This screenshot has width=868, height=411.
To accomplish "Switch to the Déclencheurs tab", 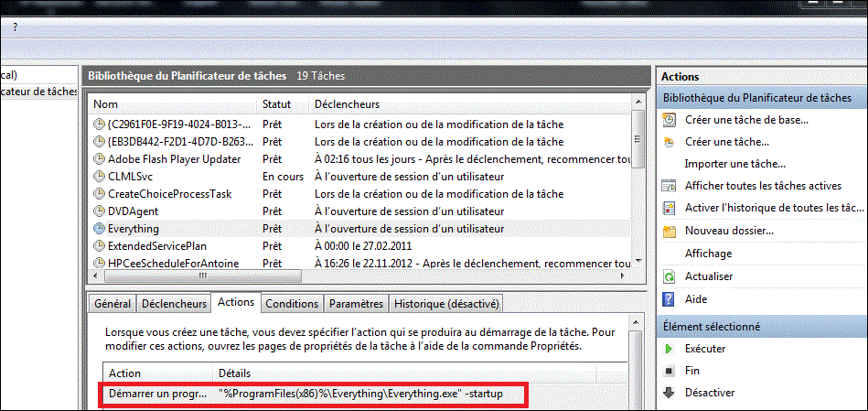I will pos(173,303).
